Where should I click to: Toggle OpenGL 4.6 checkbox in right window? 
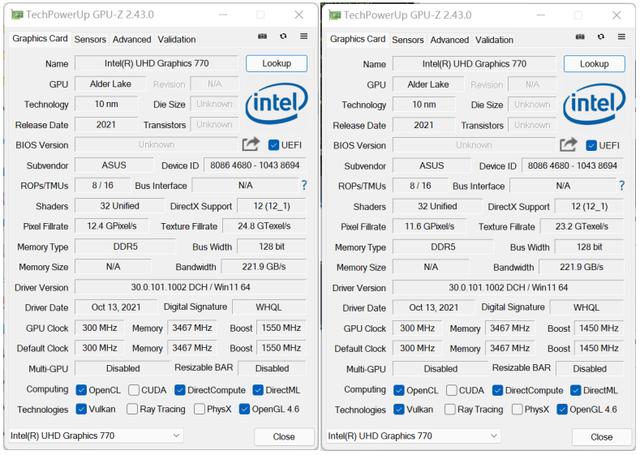(562, 409)
